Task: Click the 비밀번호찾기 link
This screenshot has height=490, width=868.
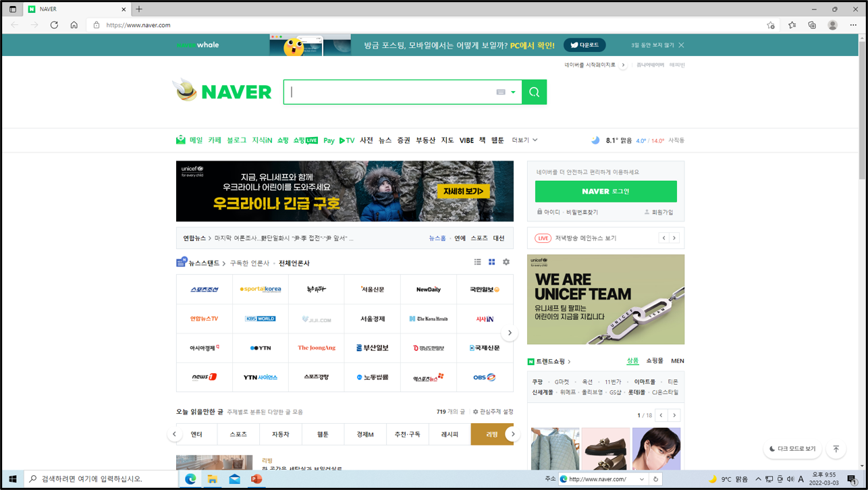Action: pos(582,212)
